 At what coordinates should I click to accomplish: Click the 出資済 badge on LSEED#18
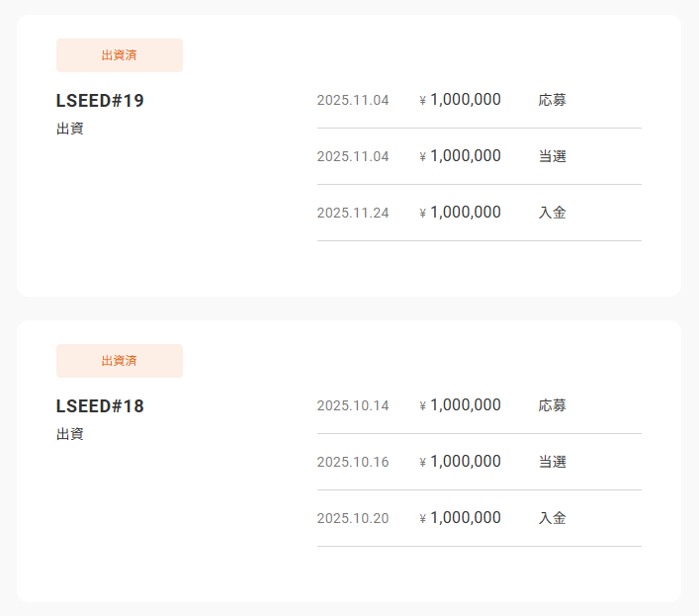click(120, 361)
